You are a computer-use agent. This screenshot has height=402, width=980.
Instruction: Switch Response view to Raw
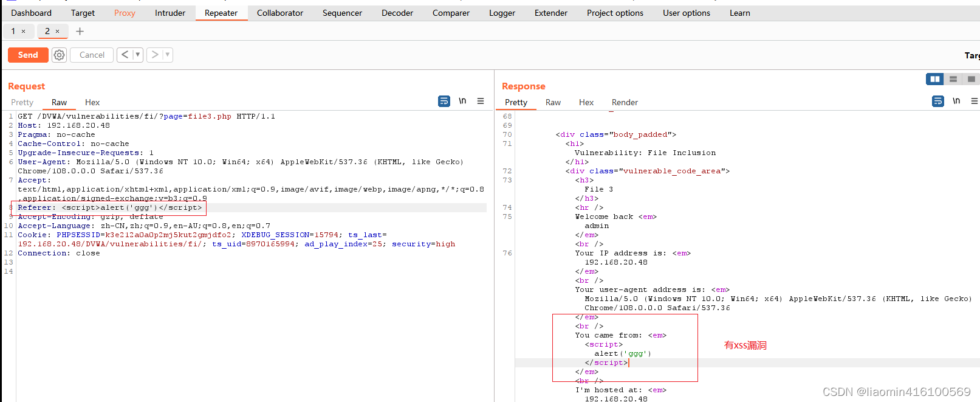tap(553, 102)
